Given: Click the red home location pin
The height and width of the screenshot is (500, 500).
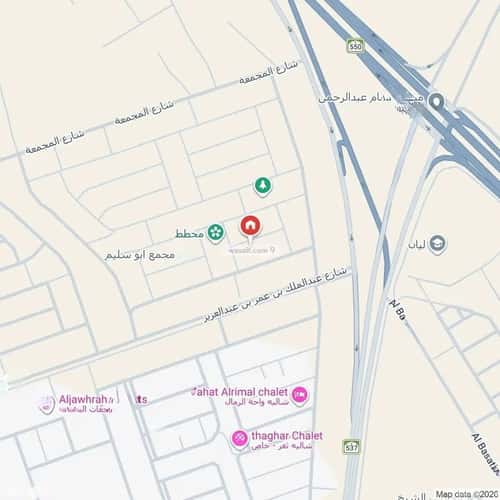Looking at the screenshot, I should (x=251, y=227).
